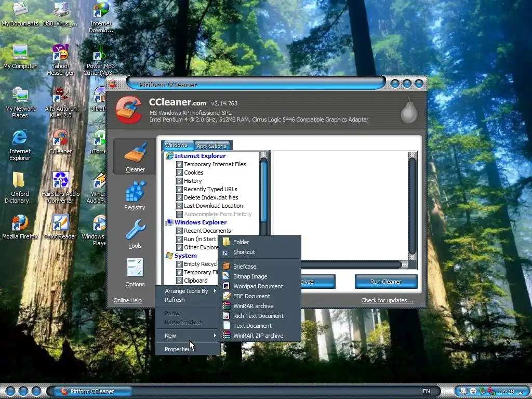Screen dimensions: 532x399
Task: Create a new WinRAR ZIP archive
Action: pos(260,336)
